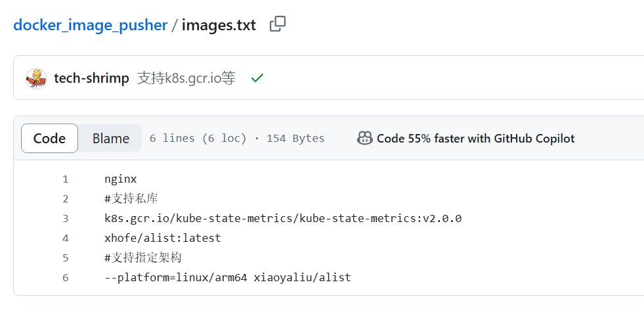Click the GitHub Copilot icon
This screenshot has height=318, width=644.
pos(365,139)
